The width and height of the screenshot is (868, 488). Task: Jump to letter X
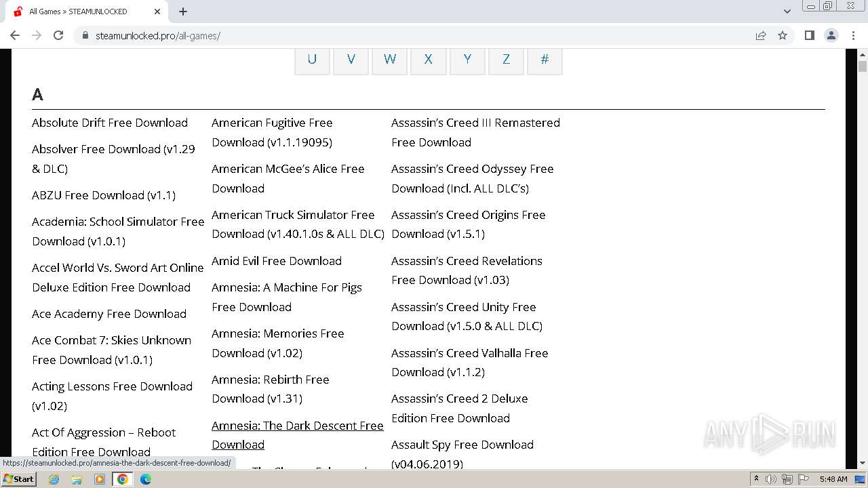pyautogui.click(x=429, y=59)
